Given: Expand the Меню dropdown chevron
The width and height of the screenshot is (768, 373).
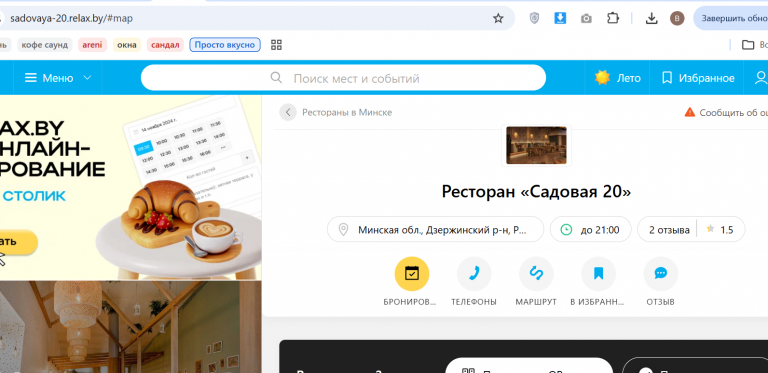Looking at the screenshot, I should click(87, 78).
